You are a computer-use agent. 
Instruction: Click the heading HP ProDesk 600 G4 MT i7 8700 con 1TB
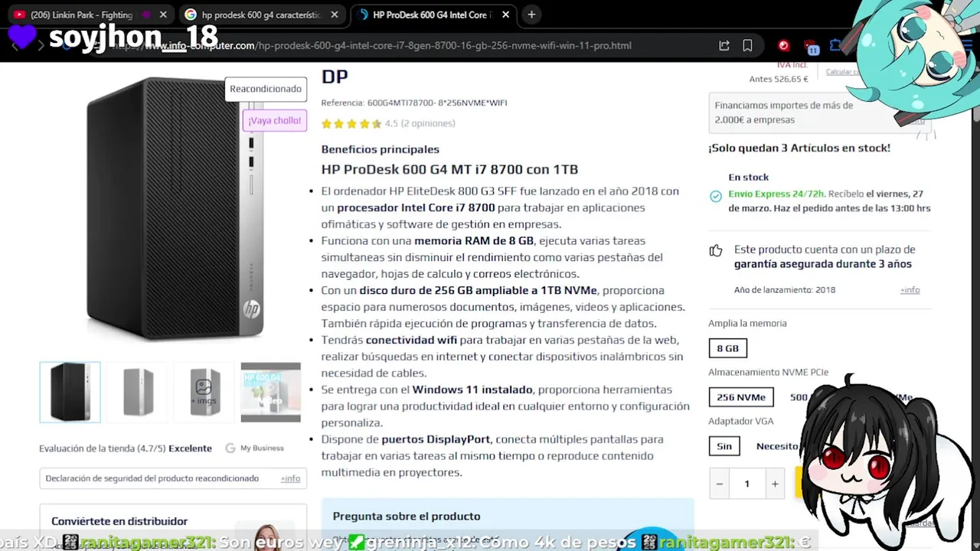(x=449, y=169)
